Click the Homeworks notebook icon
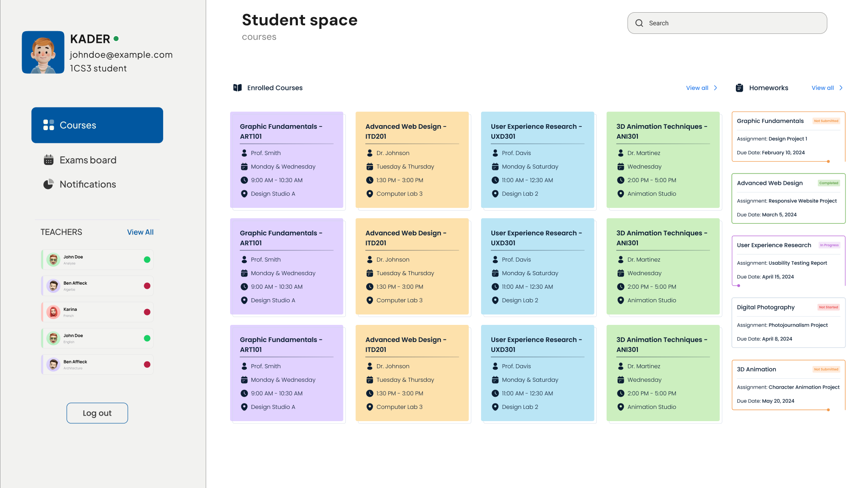The height and width of the screenshot is (488, 868). [x=740, y=88]
